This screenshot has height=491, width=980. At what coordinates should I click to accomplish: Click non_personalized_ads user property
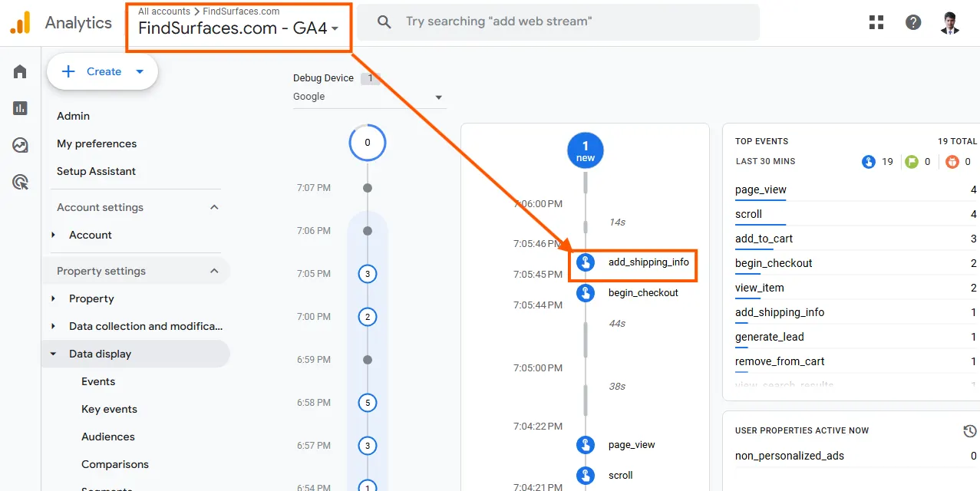point(790,456)
